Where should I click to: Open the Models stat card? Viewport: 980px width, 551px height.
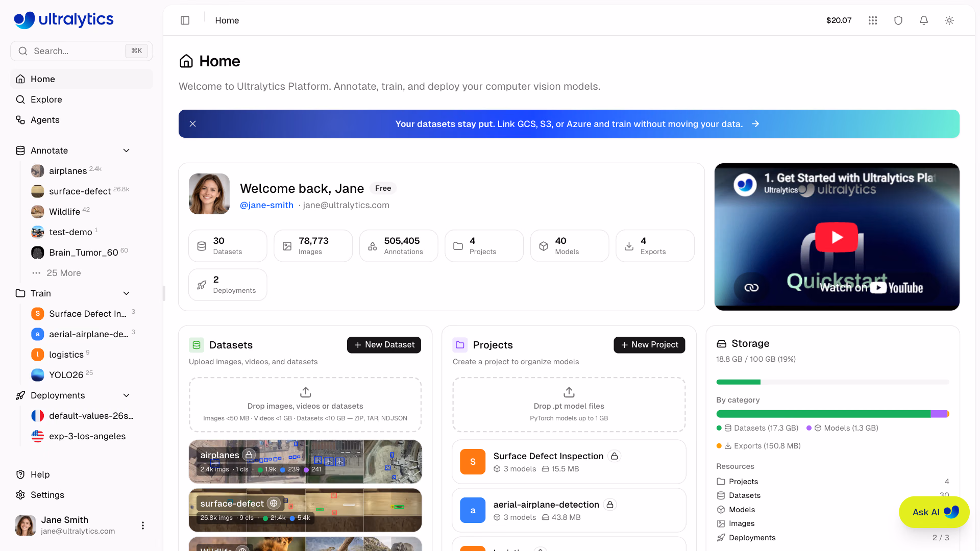click(570, 246)
